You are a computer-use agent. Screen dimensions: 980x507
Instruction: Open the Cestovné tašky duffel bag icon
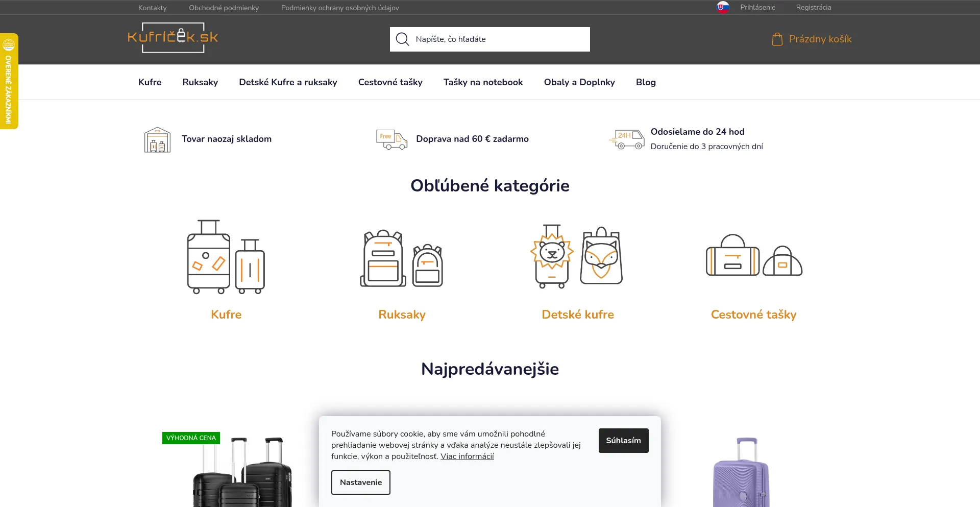753,255
